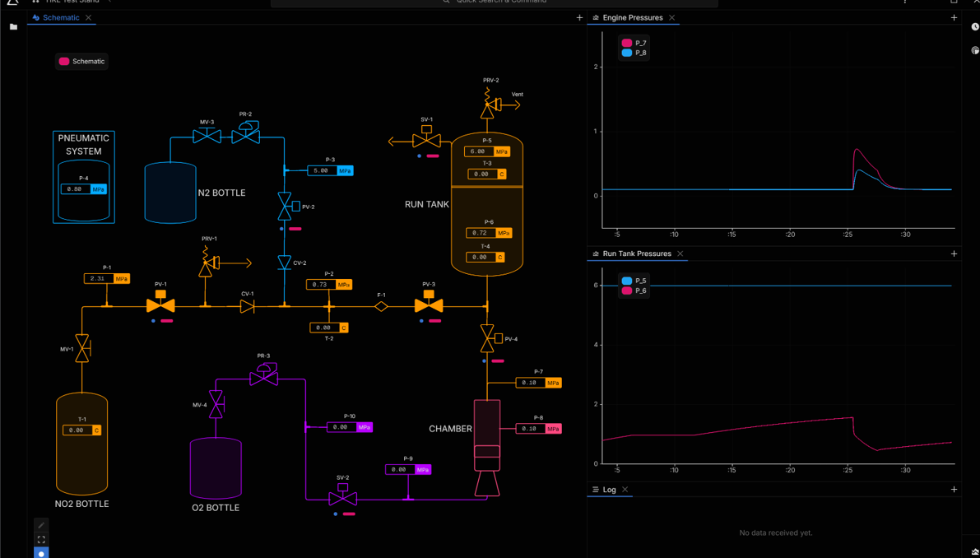Click the RUN TANK label
The image size is (980, 558).
[427, 204]
